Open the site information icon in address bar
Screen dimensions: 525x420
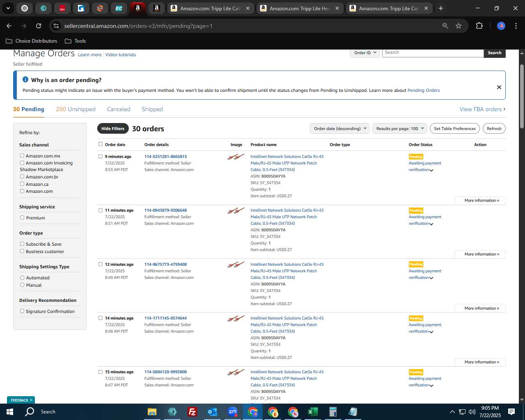(56, 26)
